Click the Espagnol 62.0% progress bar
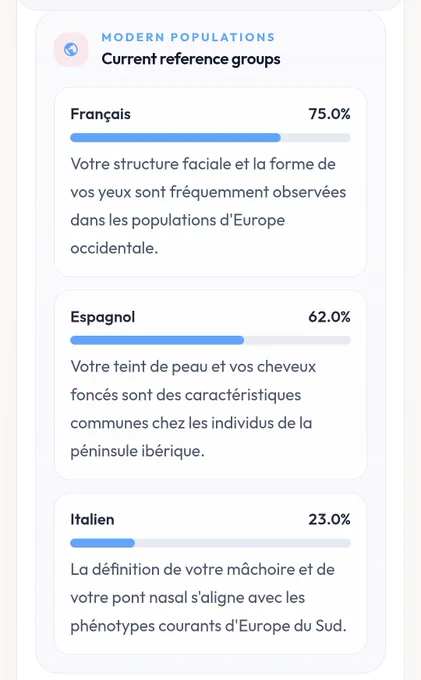This screenshot has height=680, width=421. pos(210,340)
